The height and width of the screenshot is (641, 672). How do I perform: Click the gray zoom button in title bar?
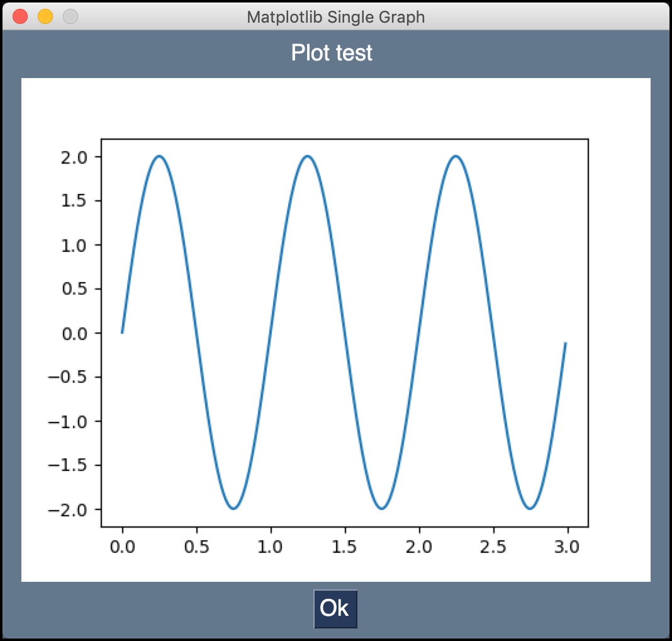(x=69, y=17)
